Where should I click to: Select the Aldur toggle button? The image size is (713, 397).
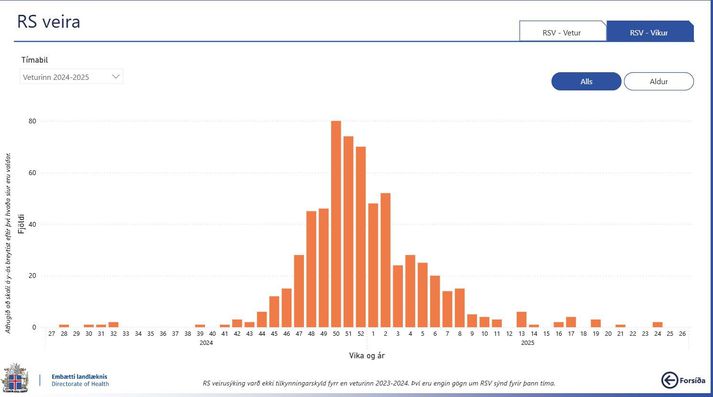click(658, 81)
